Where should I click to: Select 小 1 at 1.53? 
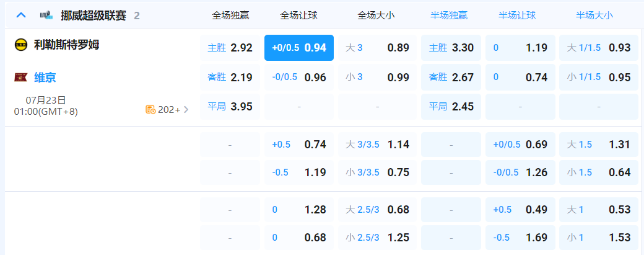[x=599, y=237]
